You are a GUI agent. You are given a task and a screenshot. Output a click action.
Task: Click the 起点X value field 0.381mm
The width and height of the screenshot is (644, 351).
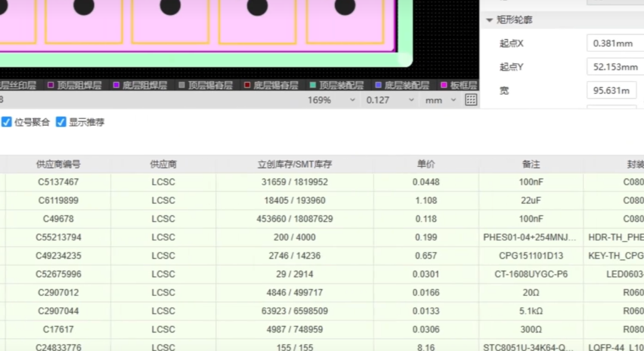tap(615, 43)
